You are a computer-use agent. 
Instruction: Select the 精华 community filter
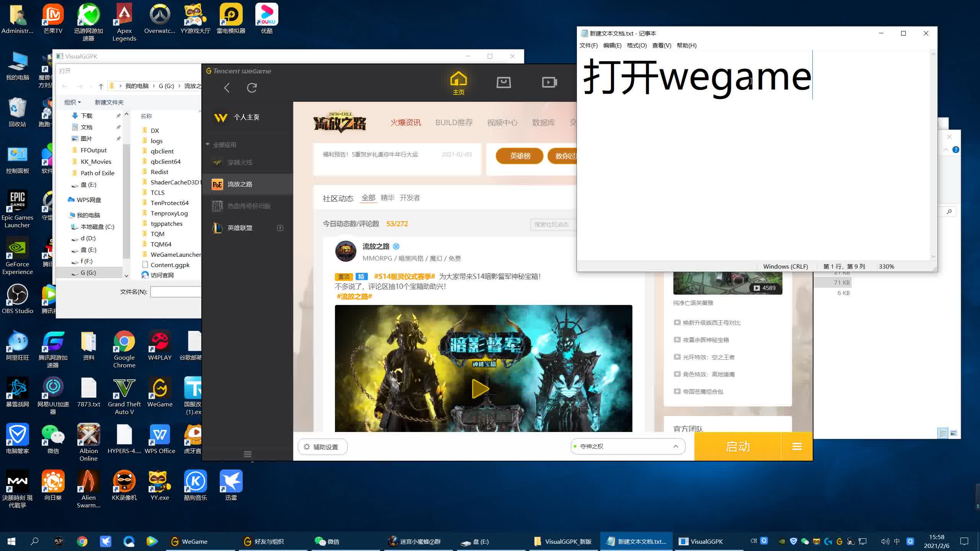[x=387, y=198]
